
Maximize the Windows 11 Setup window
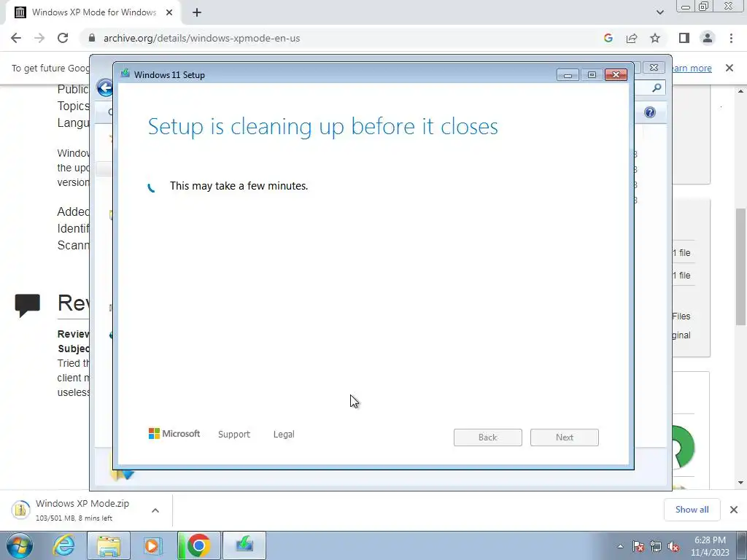[592, 75]
